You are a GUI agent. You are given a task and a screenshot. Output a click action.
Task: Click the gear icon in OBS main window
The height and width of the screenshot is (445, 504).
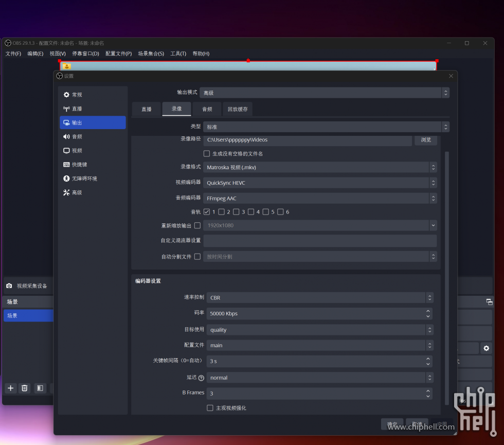click(487, 348)
